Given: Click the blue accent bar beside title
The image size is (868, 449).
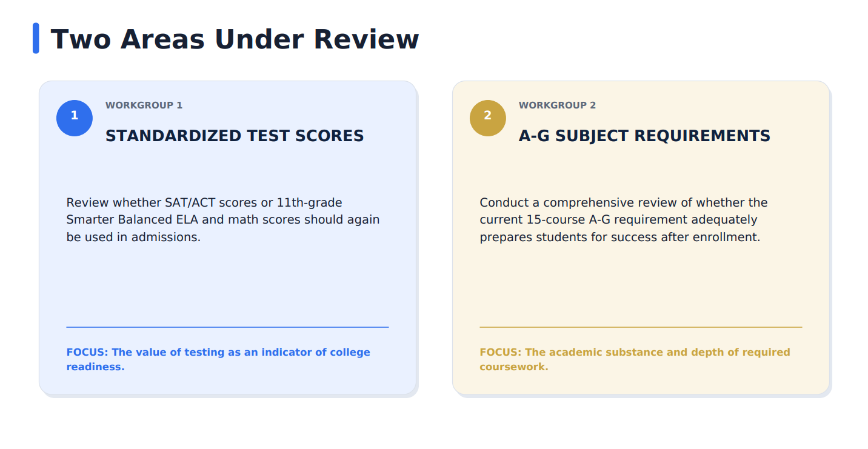Looking at the screenshot, I should (x=36, y=38).
